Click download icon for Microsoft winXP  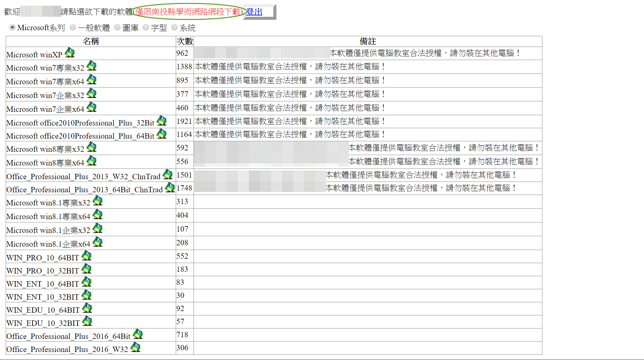(x=70, y=52)
